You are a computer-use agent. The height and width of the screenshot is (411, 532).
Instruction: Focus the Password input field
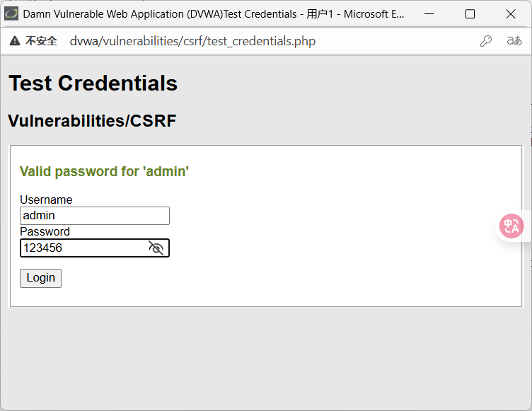coord(95,248)
